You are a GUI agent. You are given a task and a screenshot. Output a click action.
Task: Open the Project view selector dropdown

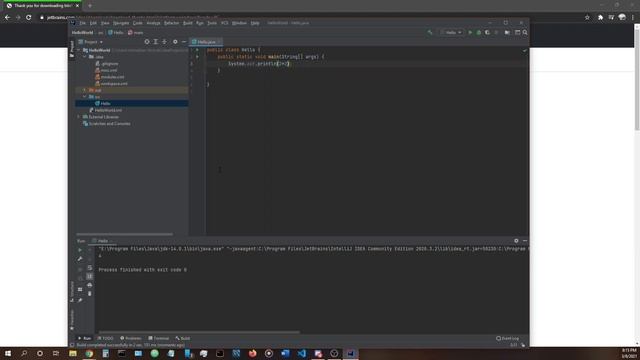point(91,42)
